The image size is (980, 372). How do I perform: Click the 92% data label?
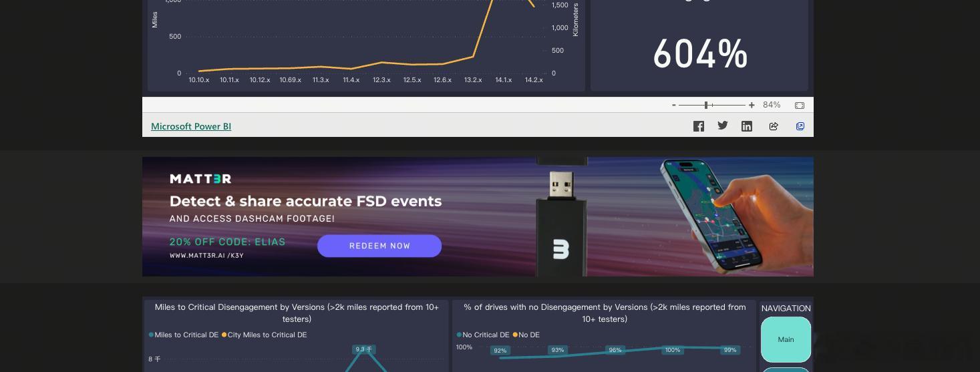coord(500,350)
